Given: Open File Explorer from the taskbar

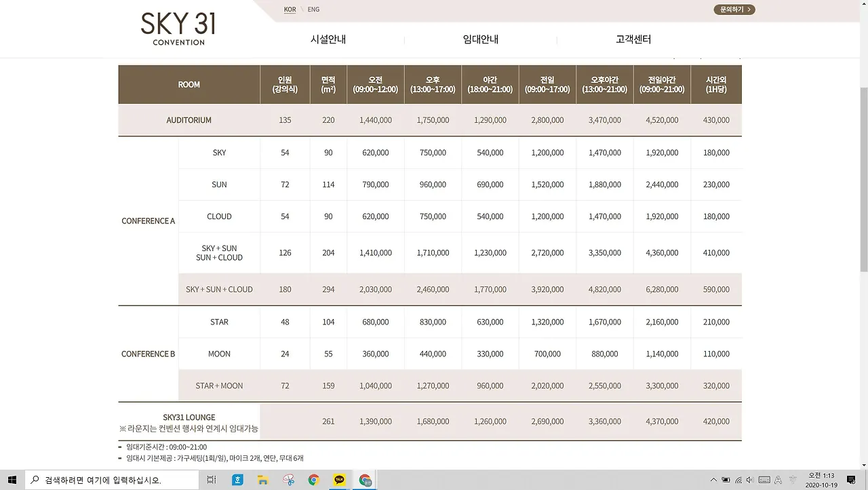Looking at the screenshot, I should coord(263,480).
